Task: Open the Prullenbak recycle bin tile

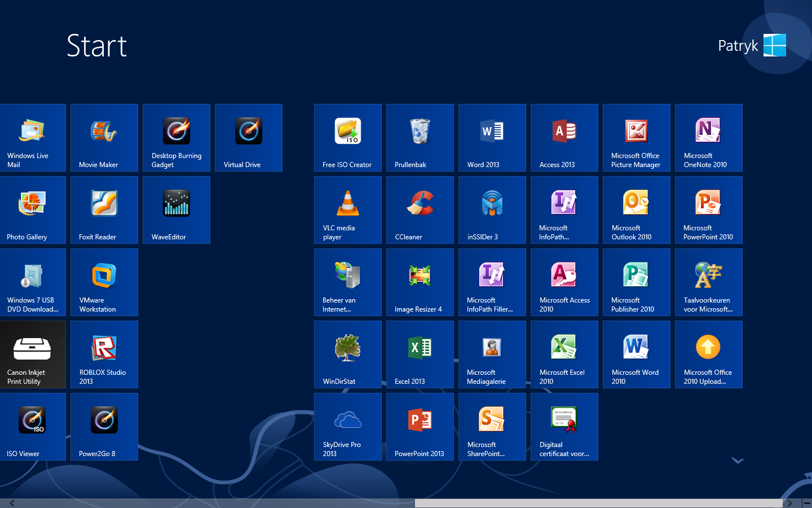Action: click(420, 138)
